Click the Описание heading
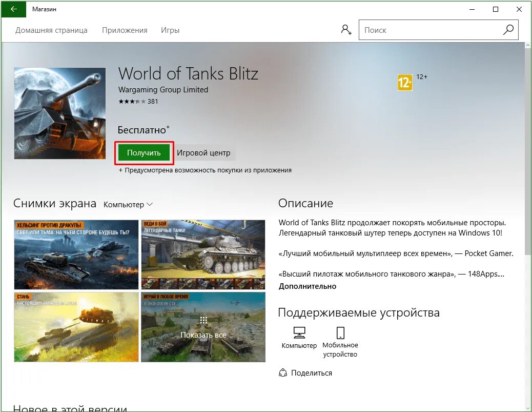Screen dimensions: 532x412 coord(305,203)
